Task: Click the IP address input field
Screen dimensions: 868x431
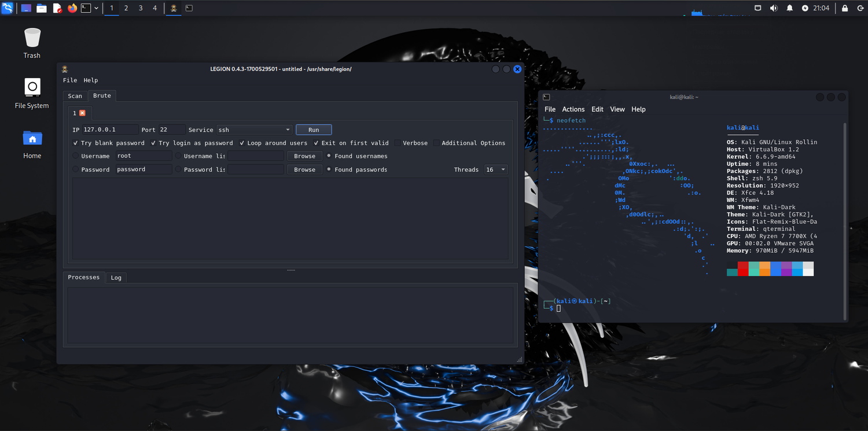Action: point(110,130)
